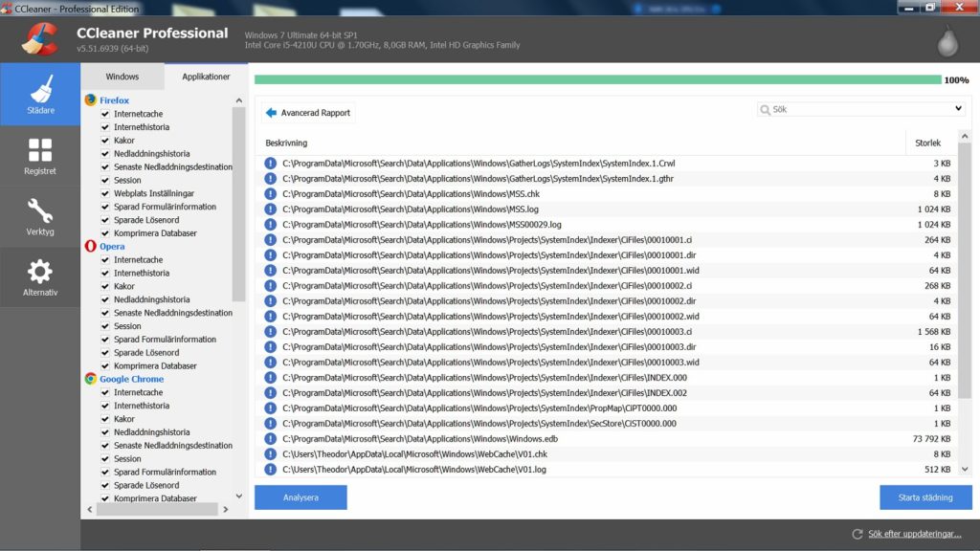This screenshot has height=551, width=980.
Task: Switch to the Windows tab
Action: 122,77
